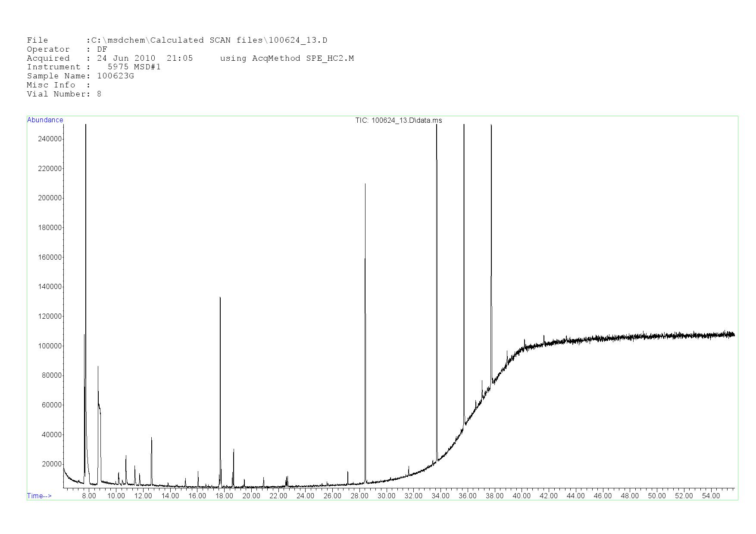Click the 42.00 time axis tick label

click(548, 496)
